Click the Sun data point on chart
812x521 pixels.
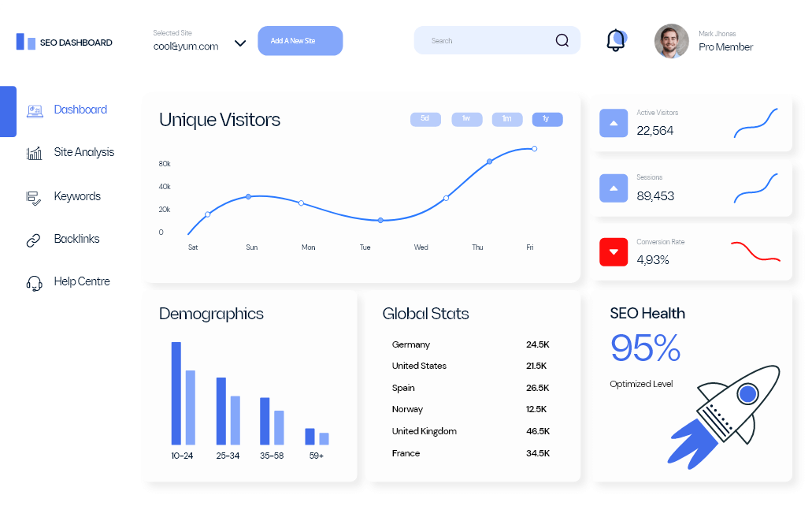click(249, 196)
